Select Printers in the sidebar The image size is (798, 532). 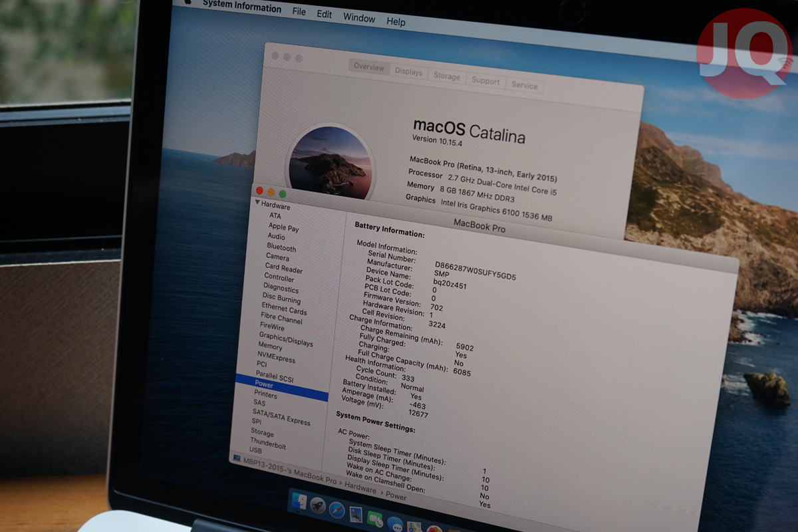(x=265, y=395)
